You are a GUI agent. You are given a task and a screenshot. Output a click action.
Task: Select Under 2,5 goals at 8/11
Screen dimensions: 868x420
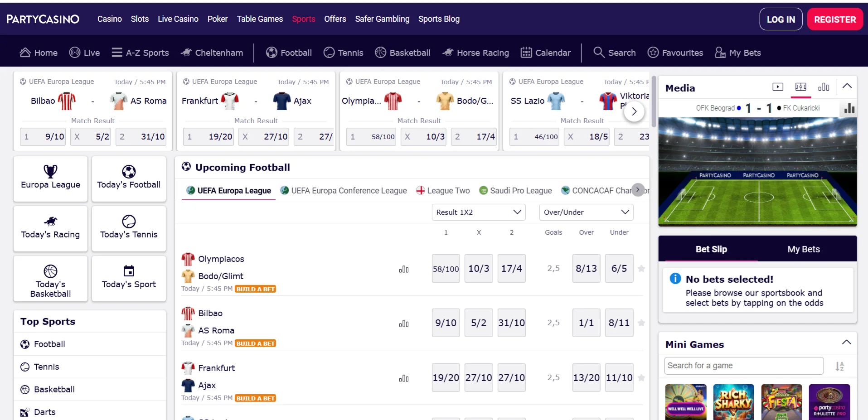tap(619, 323)
